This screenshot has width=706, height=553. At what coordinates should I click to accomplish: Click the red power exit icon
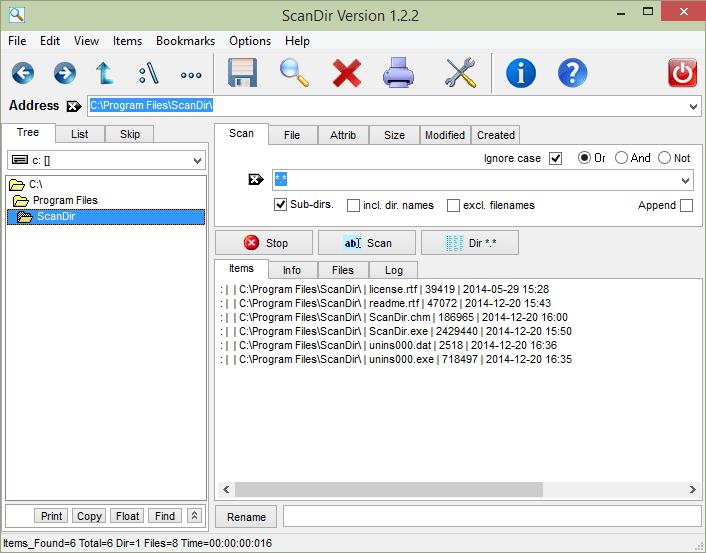coord(682,73)
